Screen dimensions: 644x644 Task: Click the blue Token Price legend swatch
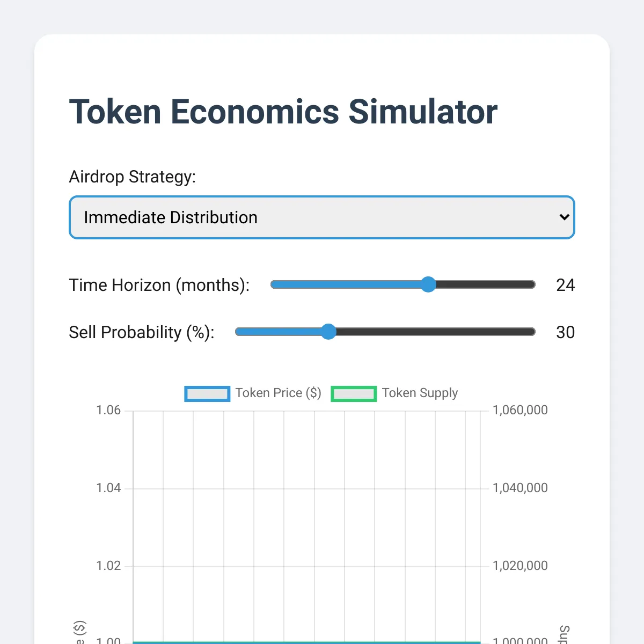pyautogui.click(x=207, y=393)
